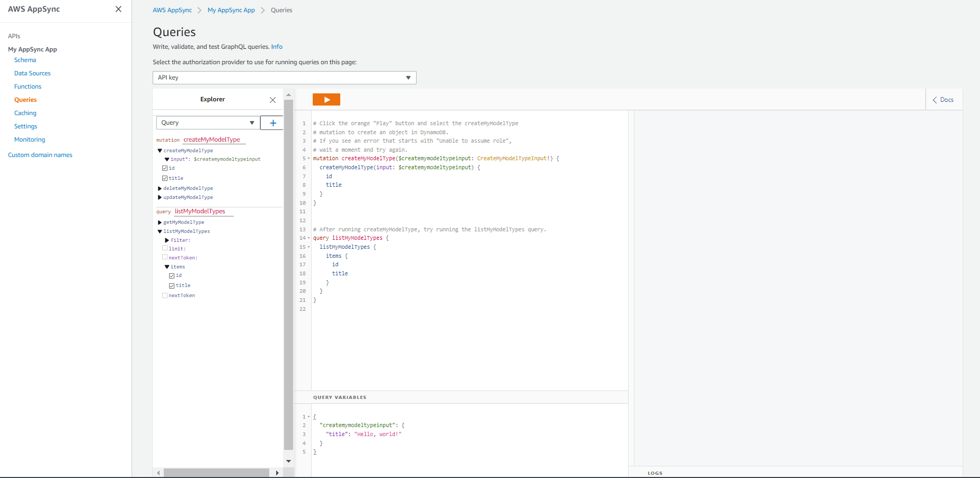The width and height of the screenshot is (980, 478).
Task: Check the nextToken field below items
Action: 165,296
